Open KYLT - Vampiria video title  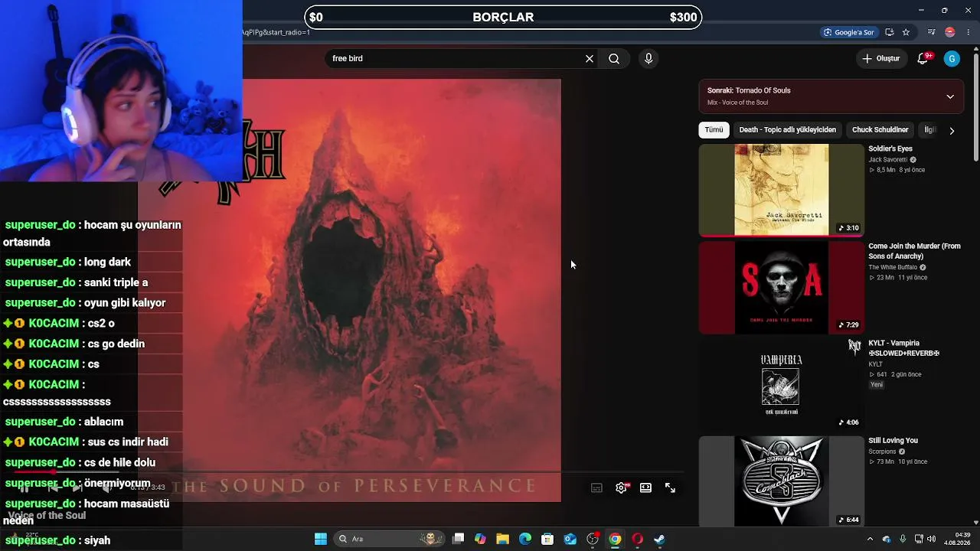[903, 348]
